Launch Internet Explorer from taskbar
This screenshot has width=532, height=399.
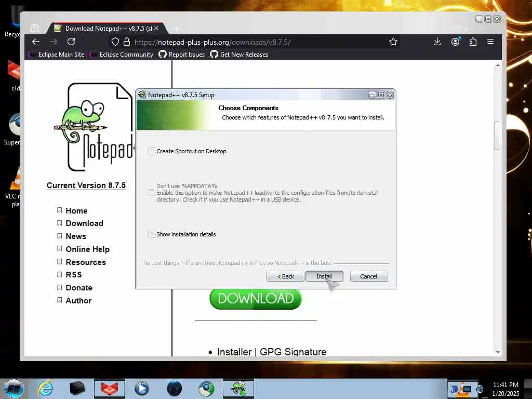pyautogui.click(x=45, y=389)
